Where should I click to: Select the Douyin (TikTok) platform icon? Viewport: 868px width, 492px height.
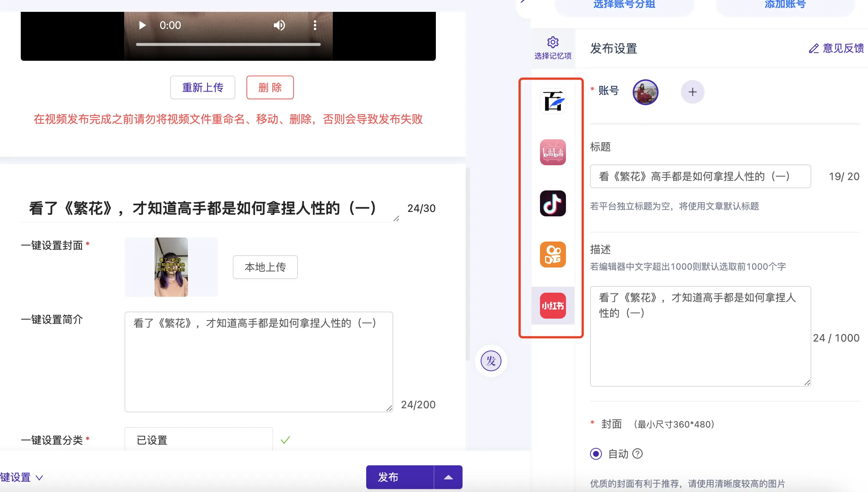pyautogui.click(x=553, y=203)
